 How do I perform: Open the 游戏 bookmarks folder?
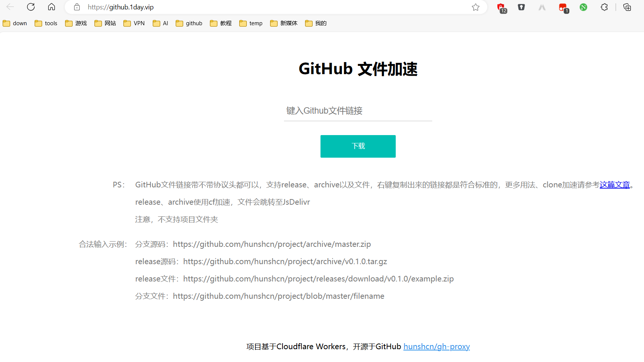[x=76, y=23]
